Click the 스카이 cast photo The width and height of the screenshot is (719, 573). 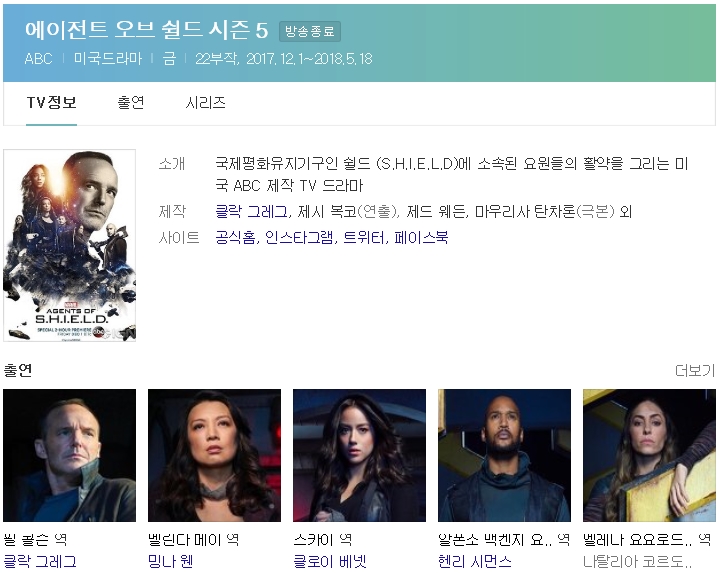coord(360,455)
